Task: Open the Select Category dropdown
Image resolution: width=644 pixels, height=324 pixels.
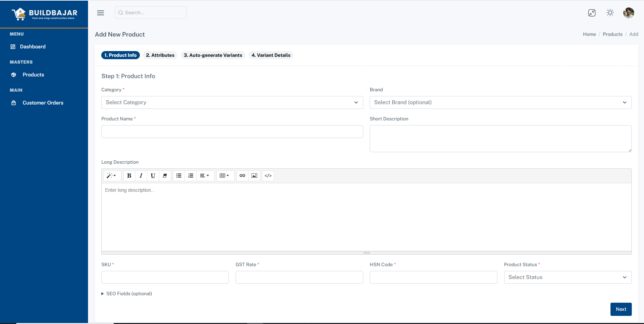Action: coord(232,102)
